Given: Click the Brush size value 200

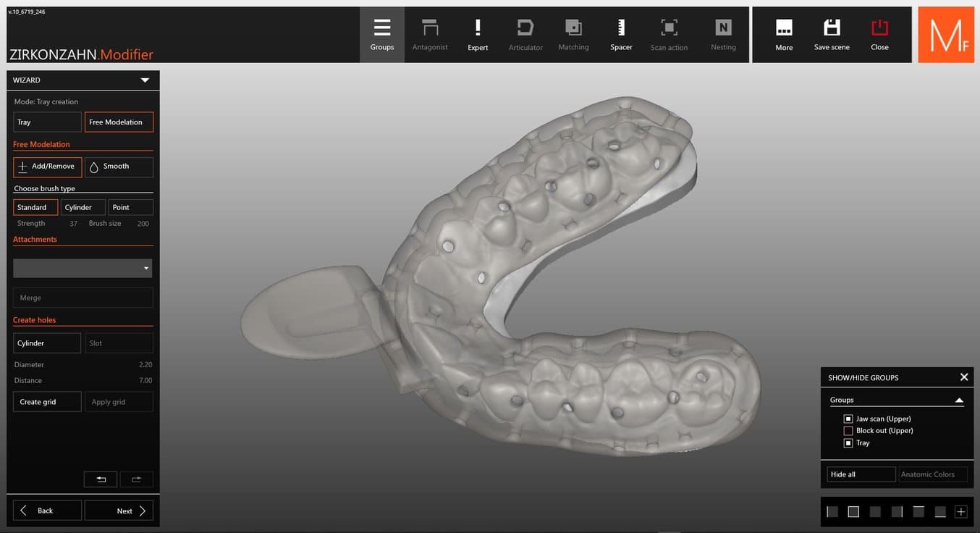Looking at the screenshot, I should pos(143,224).
